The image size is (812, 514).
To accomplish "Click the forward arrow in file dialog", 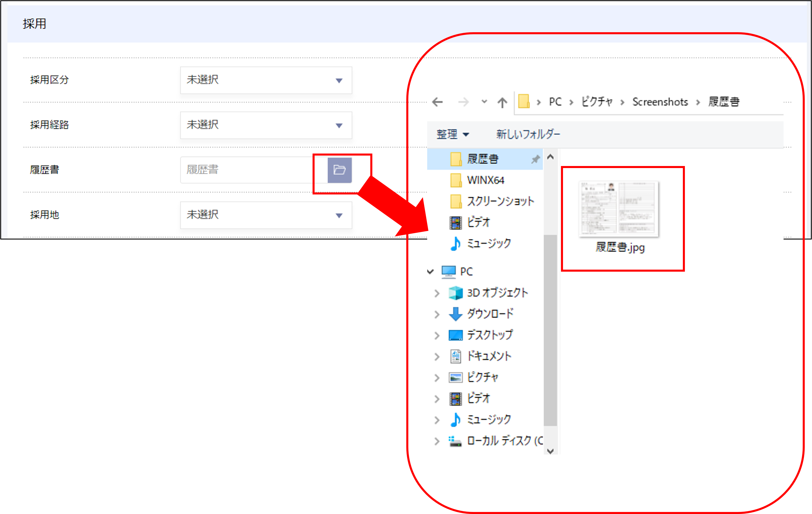I will 463,102.
